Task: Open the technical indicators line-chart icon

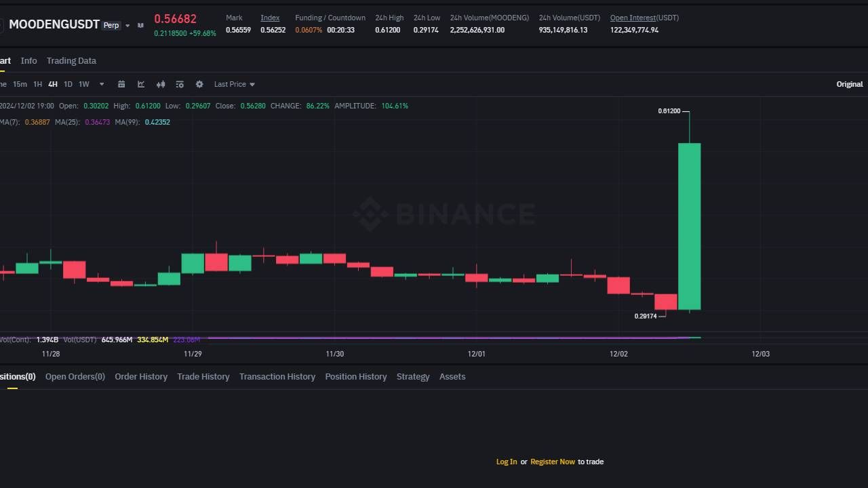Action: (141, 84)
